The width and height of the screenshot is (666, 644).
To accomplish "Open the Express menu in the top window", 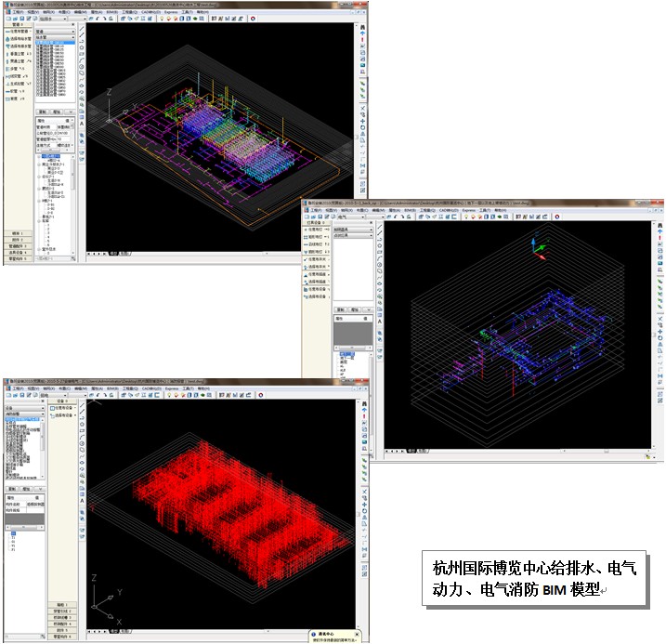I will (172, 12).
